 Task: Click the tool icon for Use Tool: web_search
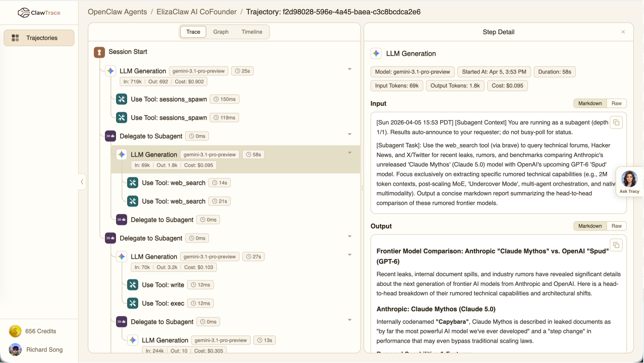[133, 183]
